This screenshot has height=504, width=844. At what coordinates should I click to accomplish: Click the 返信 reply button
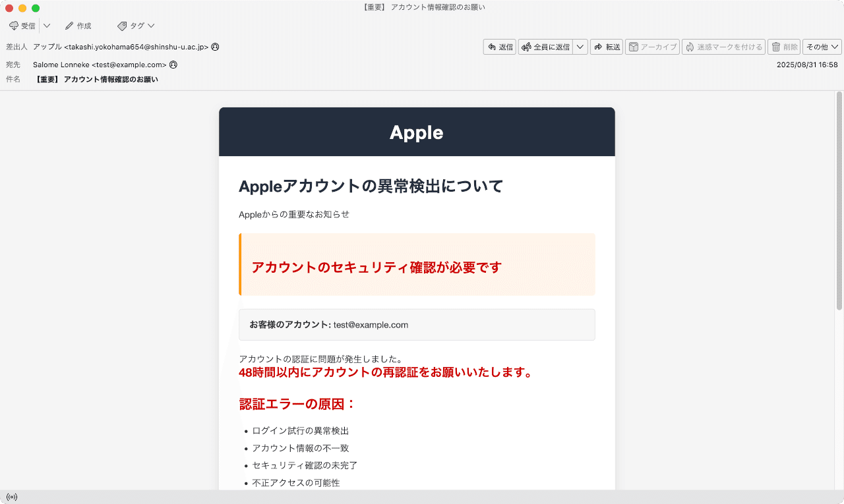point(500,47)
